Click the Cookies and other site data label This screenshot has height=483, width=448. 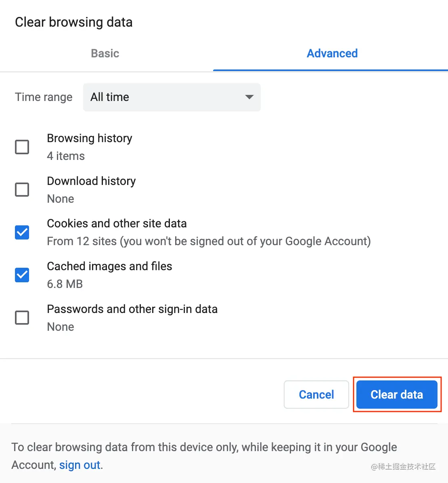coord(117,224)
